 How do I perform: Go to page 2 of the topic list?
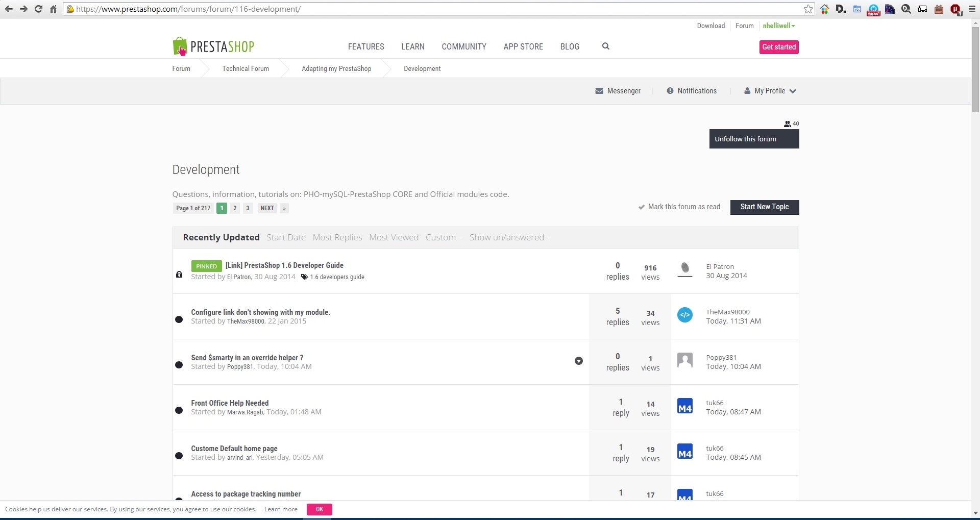(235, 208)
